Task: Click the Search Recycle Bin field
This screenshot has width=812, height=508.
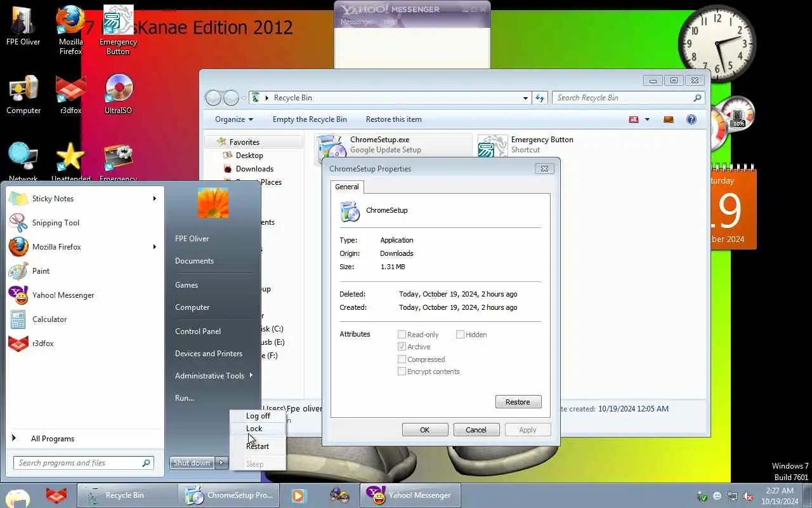Action: [628, 98]
